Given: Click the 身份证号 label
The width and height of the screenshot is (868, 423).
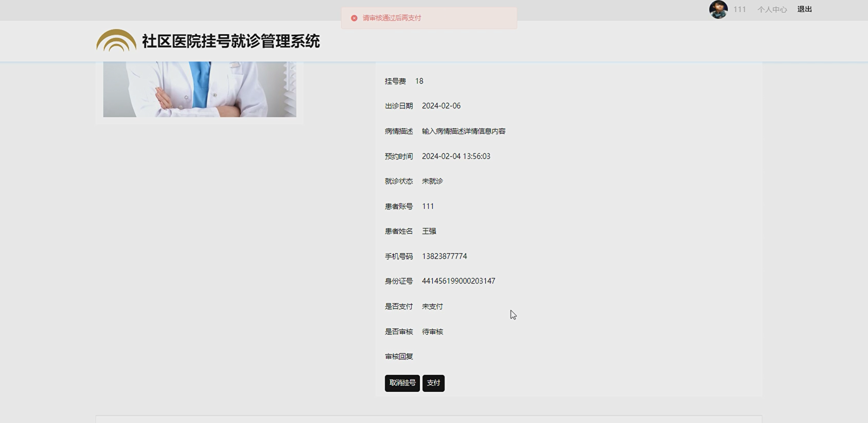Looking at the screenshot, I should pos(399,281).
